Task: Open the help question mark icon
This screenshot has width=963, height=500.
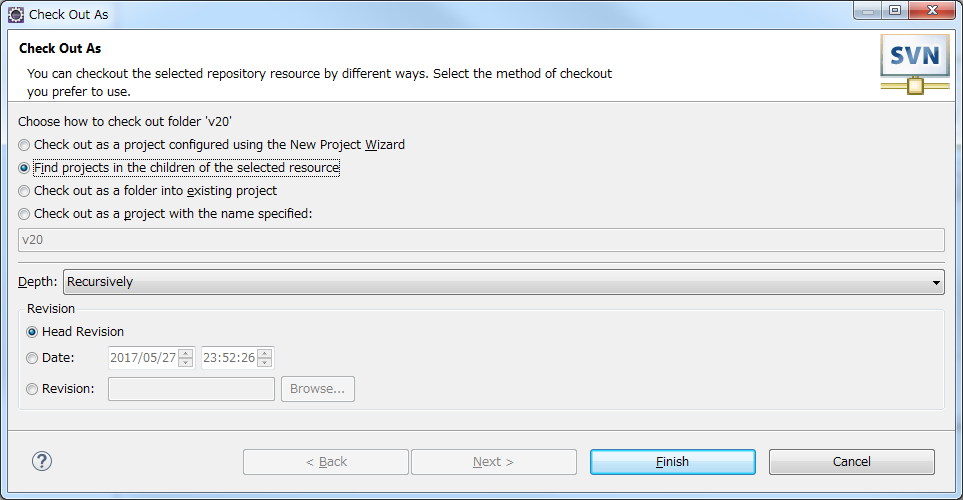Action: [42, 461]
